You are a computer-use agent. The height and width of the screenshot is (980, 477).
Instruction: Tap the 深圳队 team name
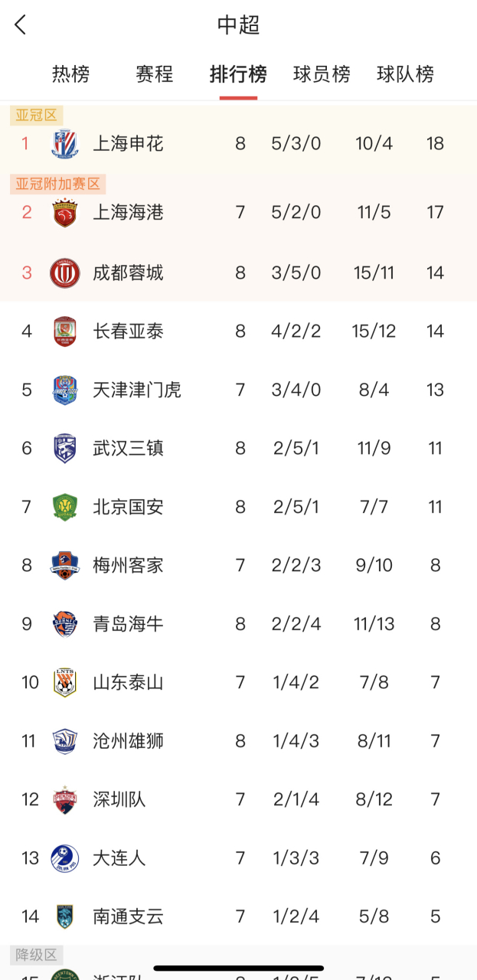[119, 800]
